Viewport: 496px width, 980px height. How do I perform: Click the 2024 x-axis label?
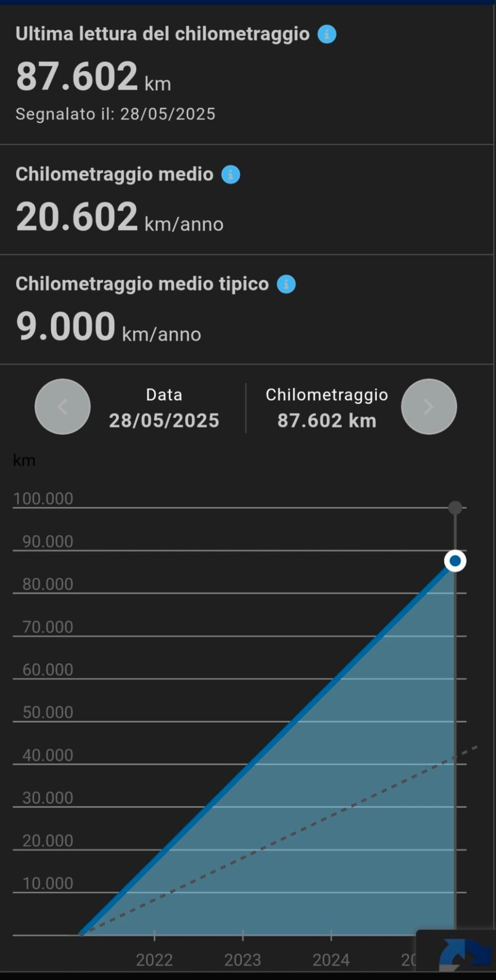(x=331, y=960)
